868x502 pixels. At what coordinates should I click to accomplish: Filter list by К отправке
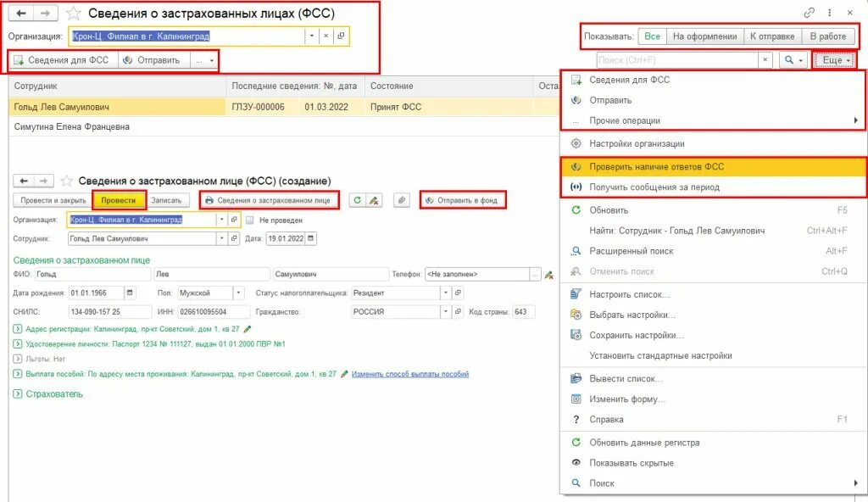pos(773,36)
